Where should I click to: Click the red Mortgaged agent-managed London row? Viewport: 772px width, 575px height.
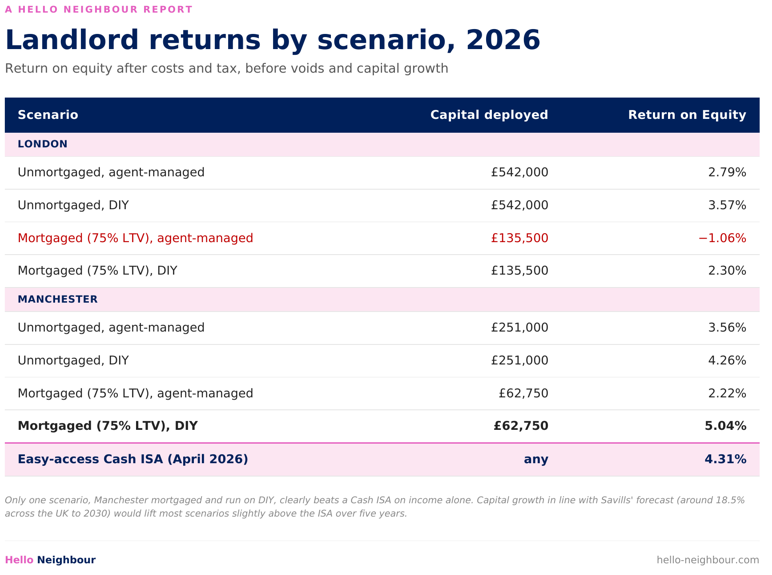point(382,238)
